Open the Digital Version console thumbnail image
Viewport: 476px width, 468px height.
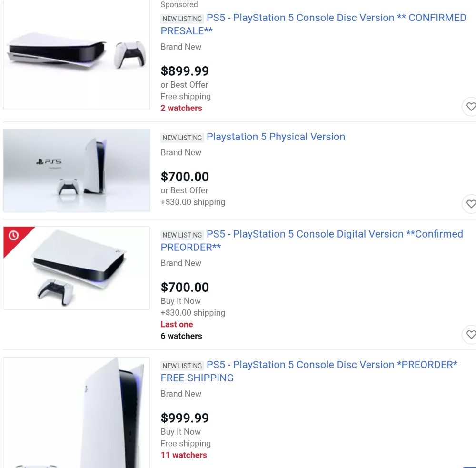pyautogui.click(x=77, y=268)
